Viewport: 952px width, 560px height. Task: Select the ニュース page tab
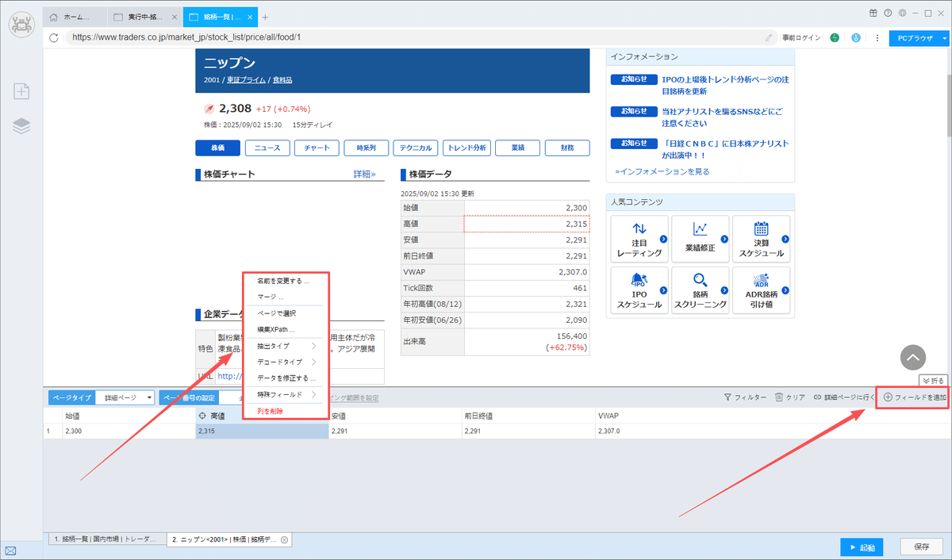[267, 148]
